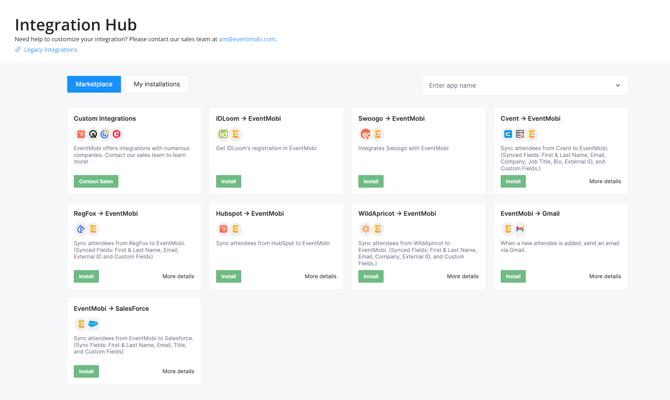
Task: Click the Cvent logo icon
Action: tap(508, 134)
